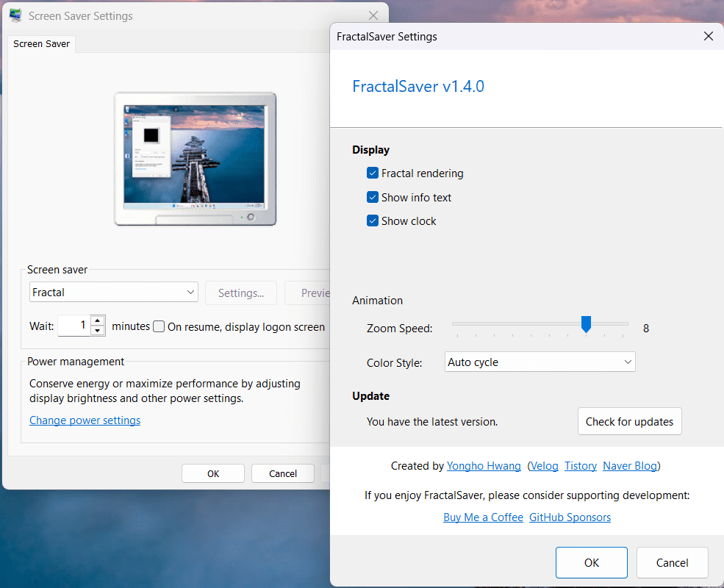This screenshot has height=588, width=724.
Task: Visit the Velog link
Action: click(x=544, y=466)
